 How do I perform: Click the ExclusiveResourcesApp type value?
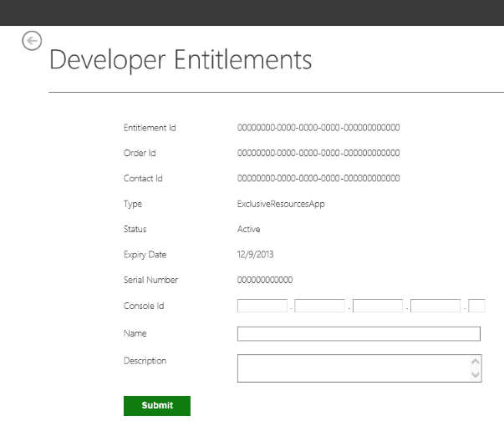click(x=281, y=204)
